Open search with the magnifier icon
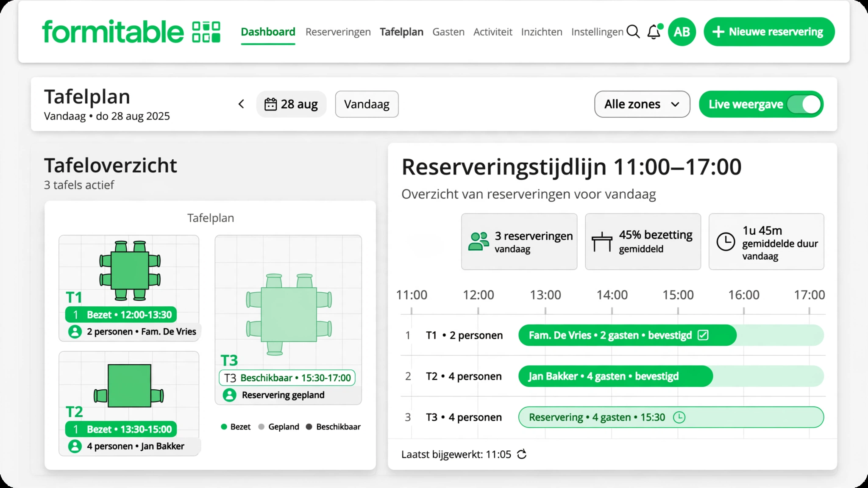 [x=633, y=32]
